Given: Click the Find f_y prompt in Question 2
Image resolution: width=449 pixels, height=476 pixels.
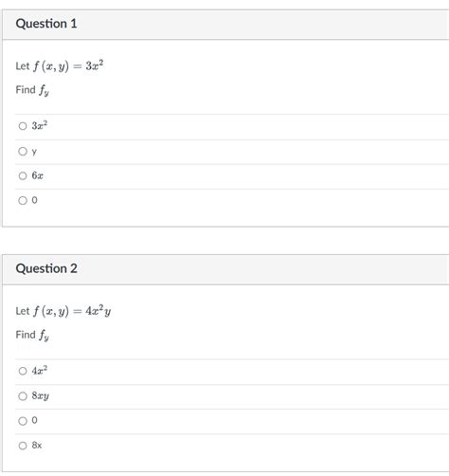Looking at the screenshot, I should click(x=32, y=335).
